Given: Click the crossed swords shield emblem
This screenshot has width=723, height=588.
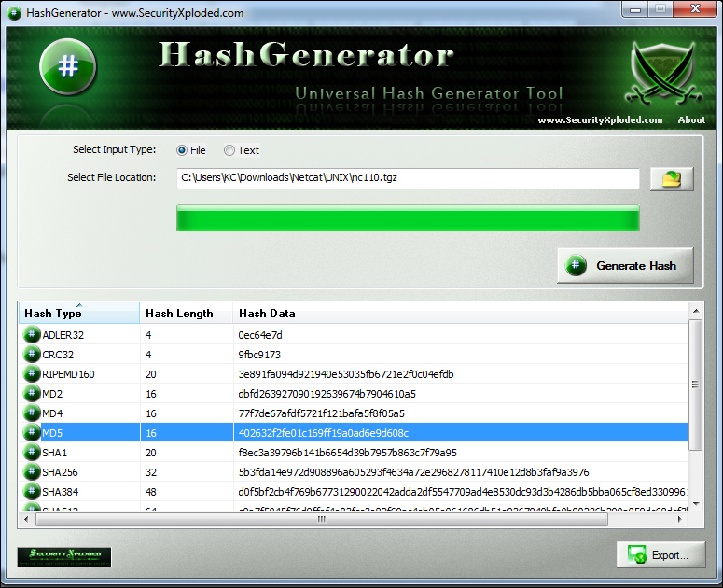Looking at the screenshot, I should (663, 73).
